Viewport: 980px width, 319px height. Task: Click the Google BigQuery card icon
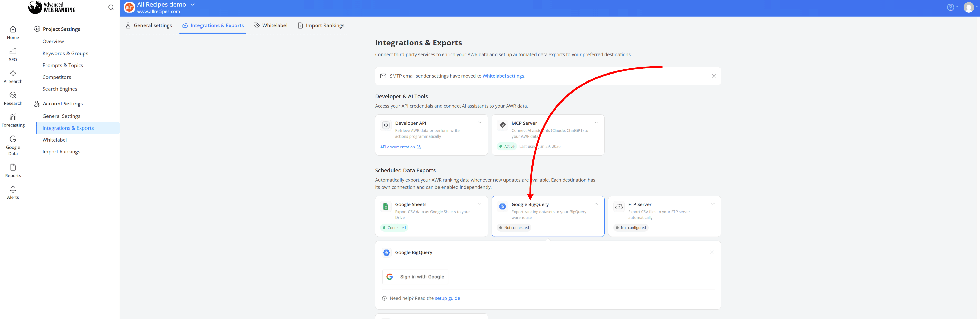click(502, 207)
